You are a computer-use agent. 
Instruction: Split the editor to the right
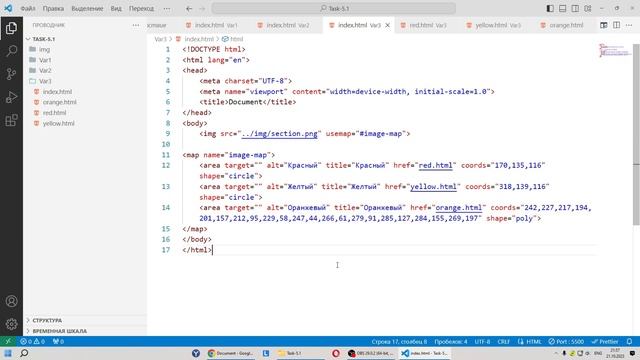point(616,25)
